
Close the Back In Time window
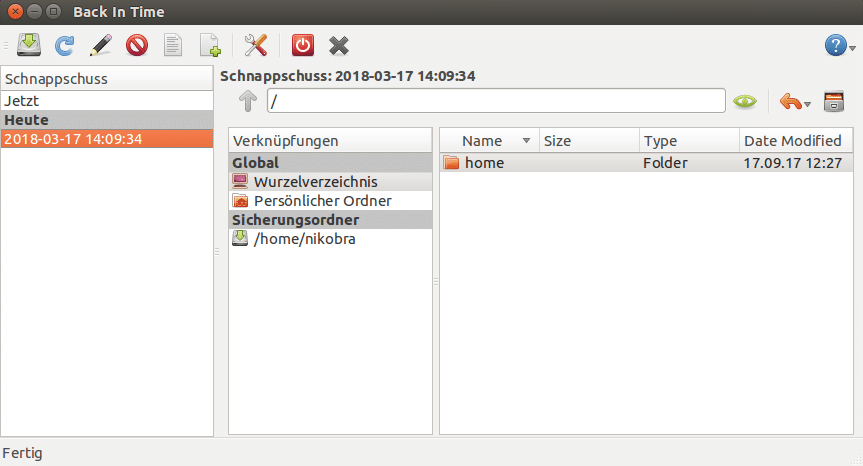point(15,11)
